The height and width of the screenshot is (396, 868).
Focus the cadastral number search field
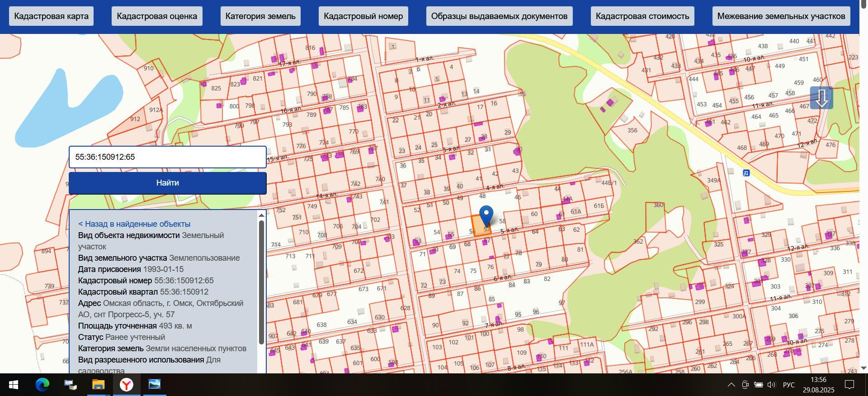[x=167, y=157]
